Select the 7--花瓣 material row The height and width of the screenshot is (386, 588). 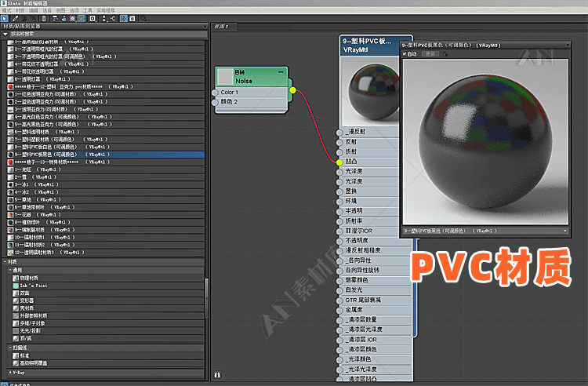point(106,214)
